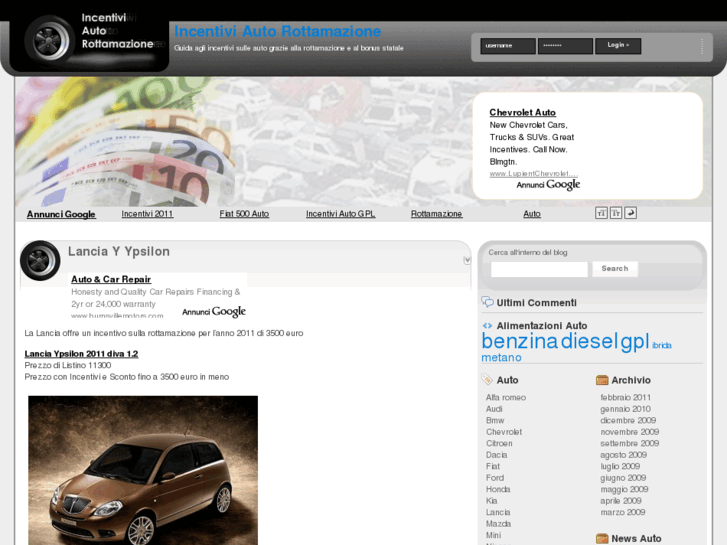Open the Fiat category
The image size is (727, 545).
tap(493, 466)
